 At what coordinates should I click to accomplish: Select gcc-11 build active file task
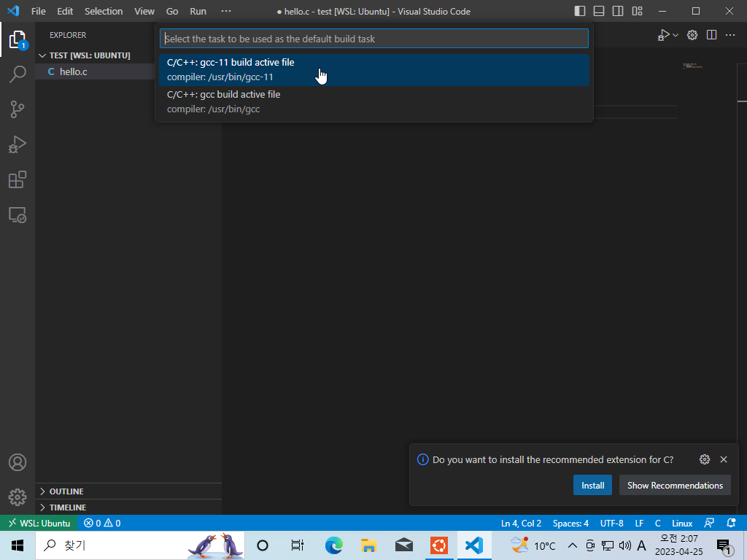[x=374, y=69]
